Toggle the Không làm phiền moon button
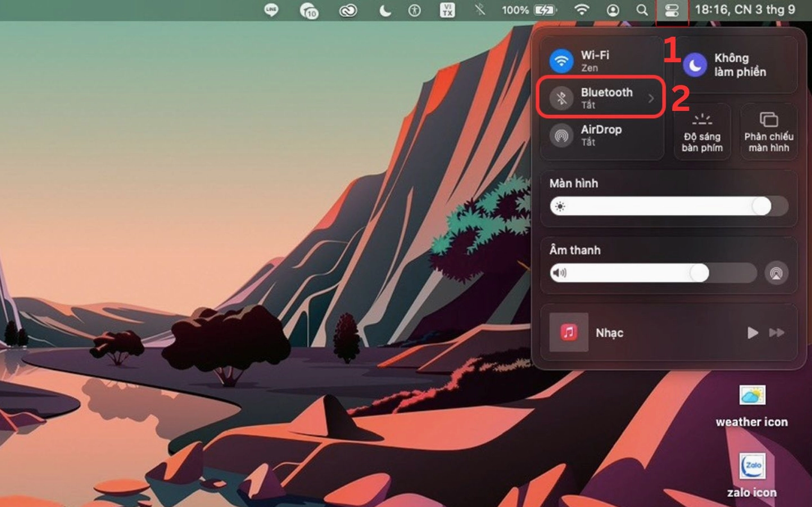The height and width of the screenshot is (507, 812). pos(695,65)
